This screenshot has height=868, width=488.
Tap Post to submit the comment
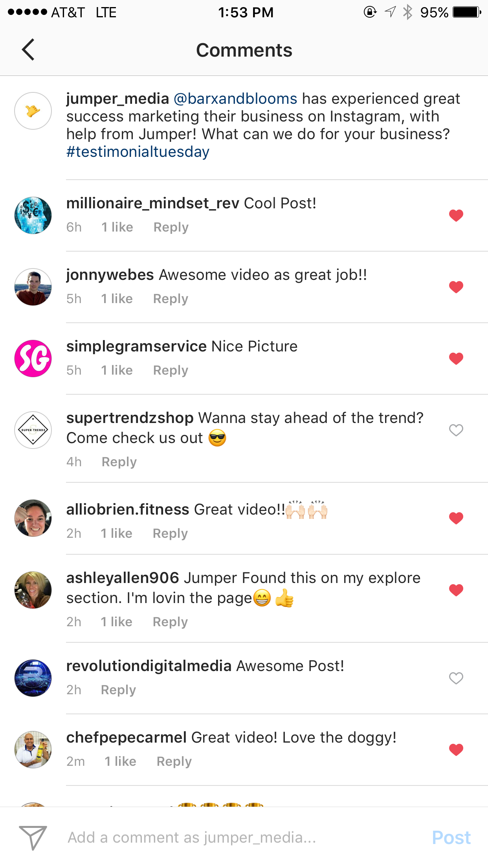pos(451,838)
